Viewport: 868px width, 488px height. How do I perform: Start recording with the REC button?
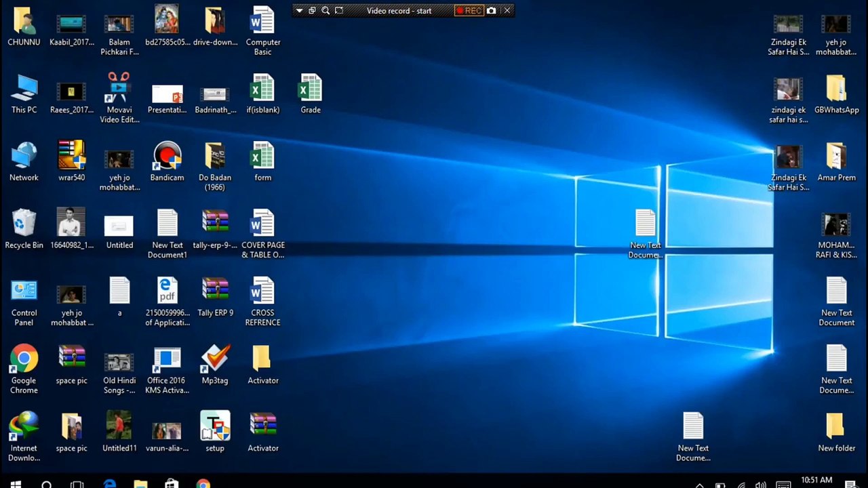pyautogui.click(x=469, y=11)
